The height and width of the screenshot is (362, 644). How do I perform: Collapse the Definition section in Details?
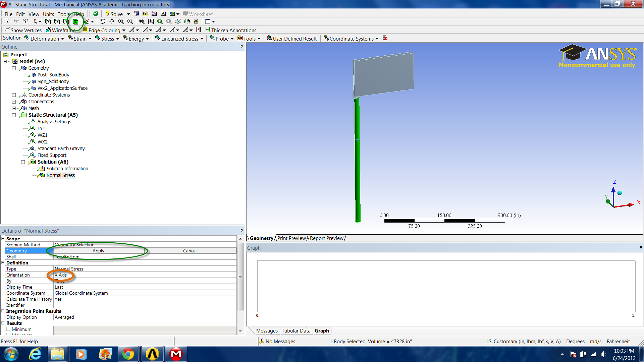tap(3, 262)
